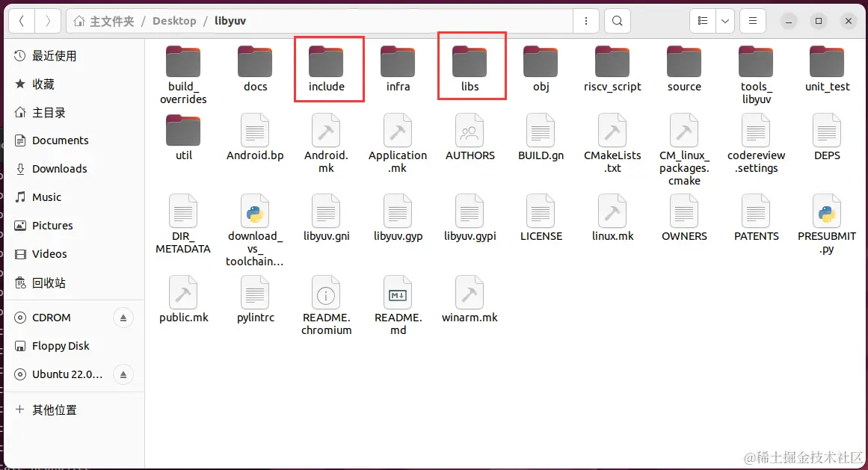Select the include folder
This screenshot has height=470, width=868.
[x=327, y=69]
